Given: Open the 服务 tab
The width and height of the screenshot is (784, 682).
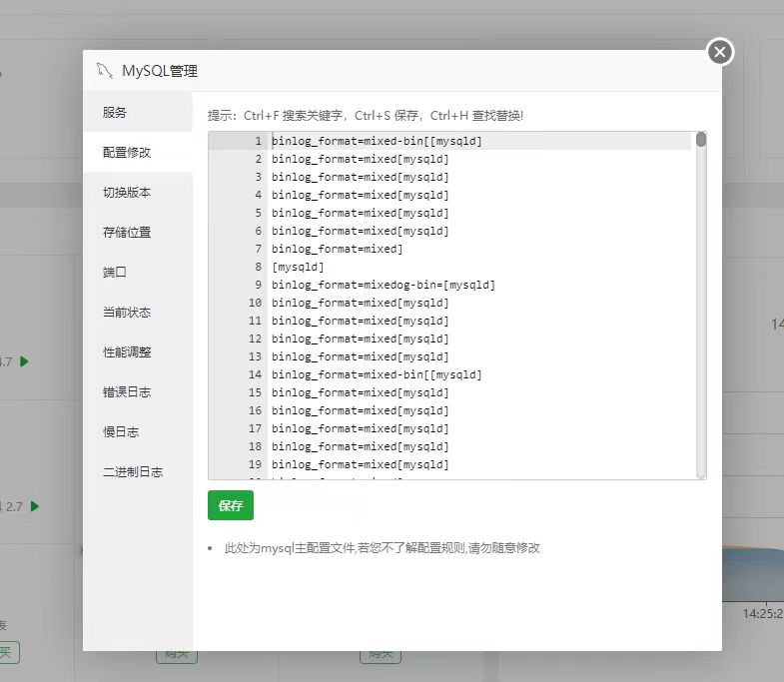Looking at the screenshot, I should click(138, 112).
